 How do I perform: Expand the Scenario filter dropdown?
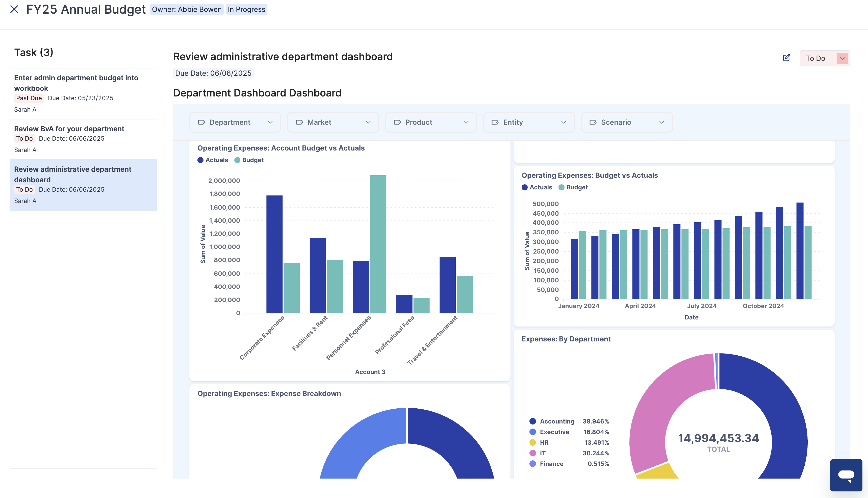(x=662, y=122)
